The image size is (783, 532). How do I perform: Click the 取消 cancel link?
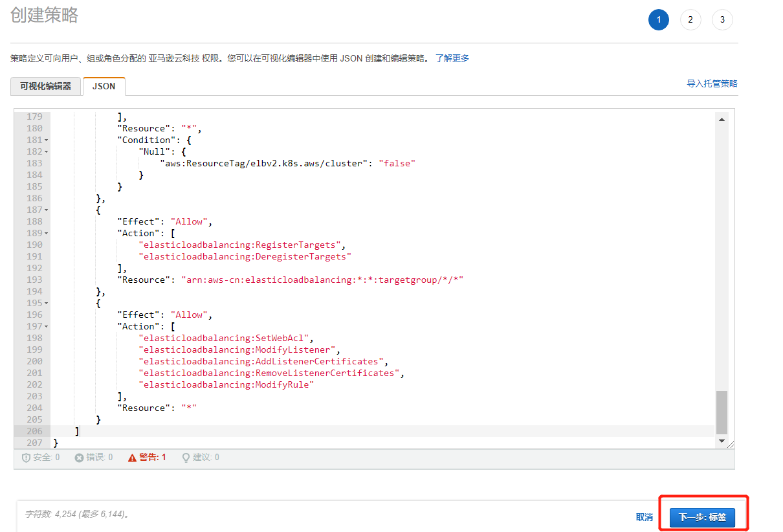(x=644, y=517)
